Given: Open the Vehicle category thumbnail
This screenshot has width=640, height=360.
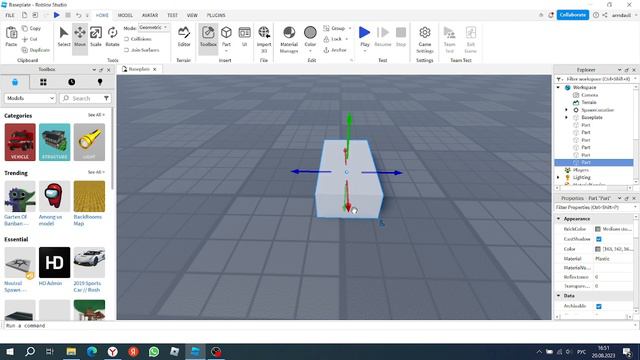Looking at the screenshot, I should point(20,142).
